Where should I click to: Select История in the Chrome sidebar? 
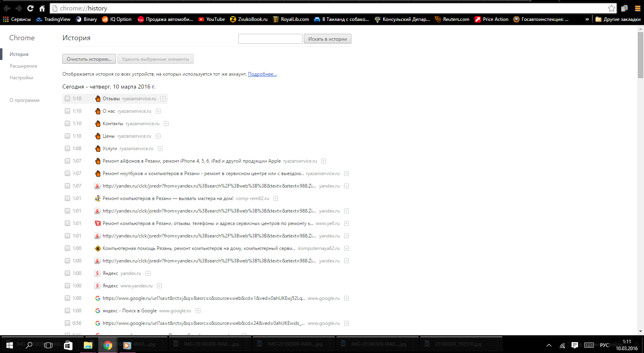19,54
